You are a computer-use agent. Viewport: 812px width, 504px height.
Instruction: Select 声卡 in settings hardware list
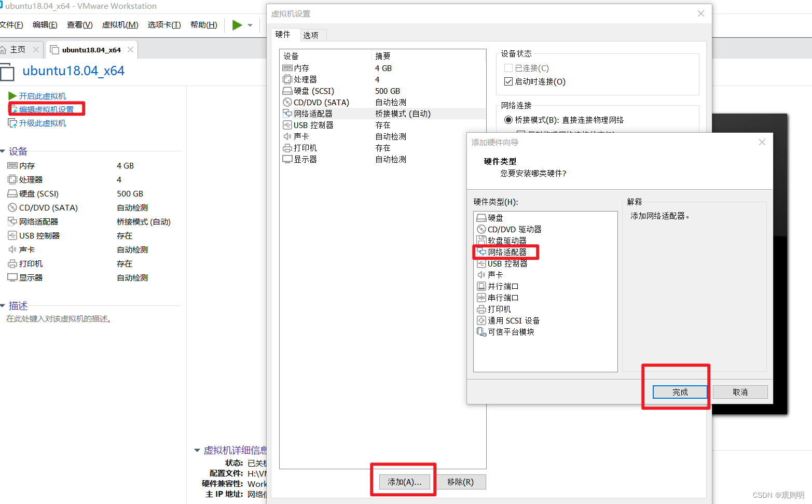(x=383, y=136)
